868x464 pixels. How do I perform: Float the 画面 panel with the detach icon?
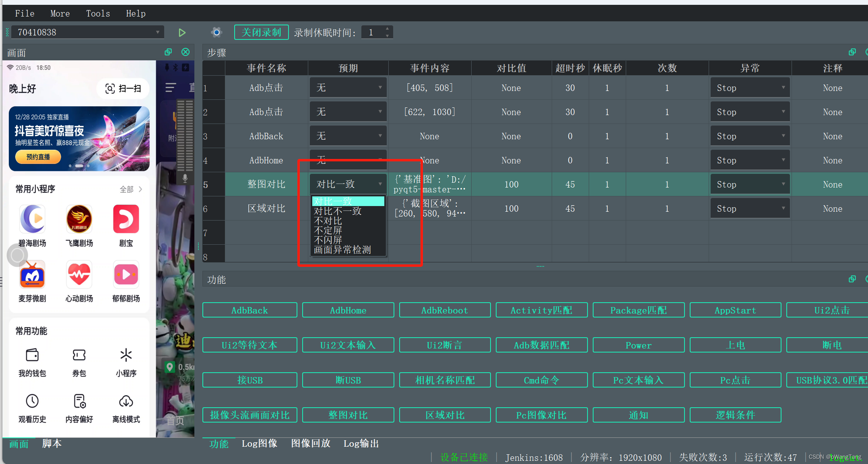pos(168,52)
